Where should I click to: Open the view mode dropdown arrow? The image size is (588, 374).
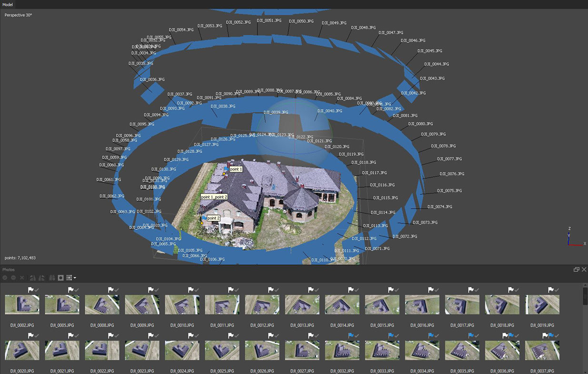[75, 278]
